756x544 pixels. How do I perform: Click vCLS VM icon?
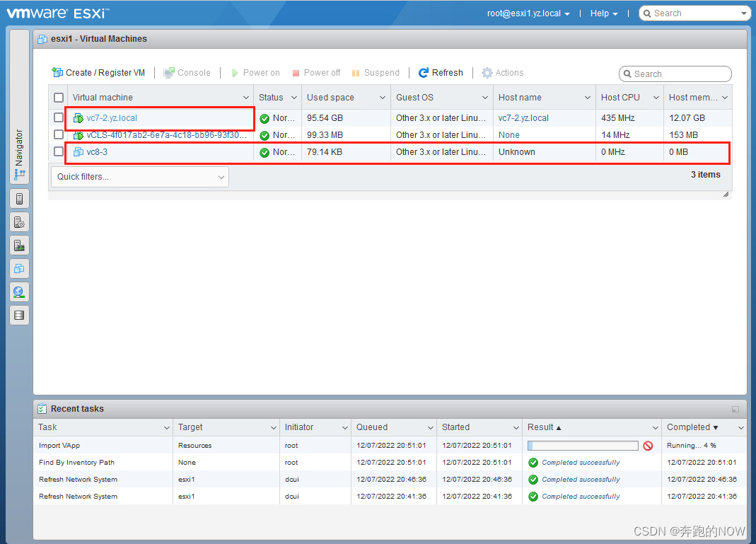pyautogui.click(x=78, y=136)
